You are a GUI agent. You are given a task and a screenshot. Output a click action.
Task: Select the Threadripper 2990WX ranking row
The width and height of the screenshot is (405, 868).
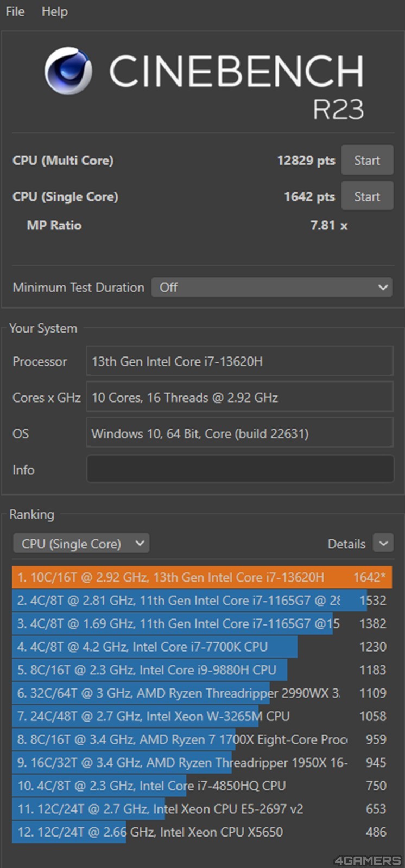click(201, 693)
